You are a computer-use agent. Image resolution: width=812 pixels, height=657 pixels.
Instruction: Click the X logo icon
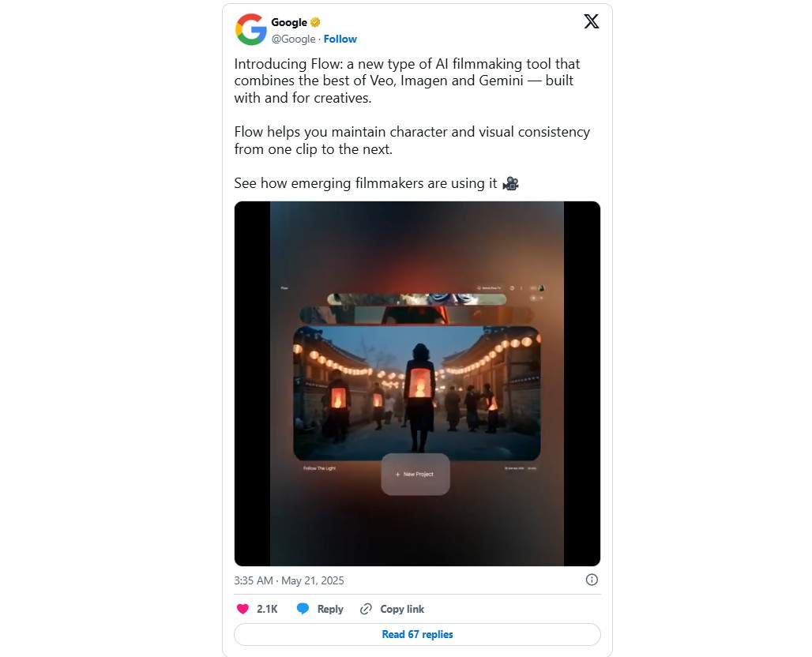pyautogui.click(x=592, y=21)
